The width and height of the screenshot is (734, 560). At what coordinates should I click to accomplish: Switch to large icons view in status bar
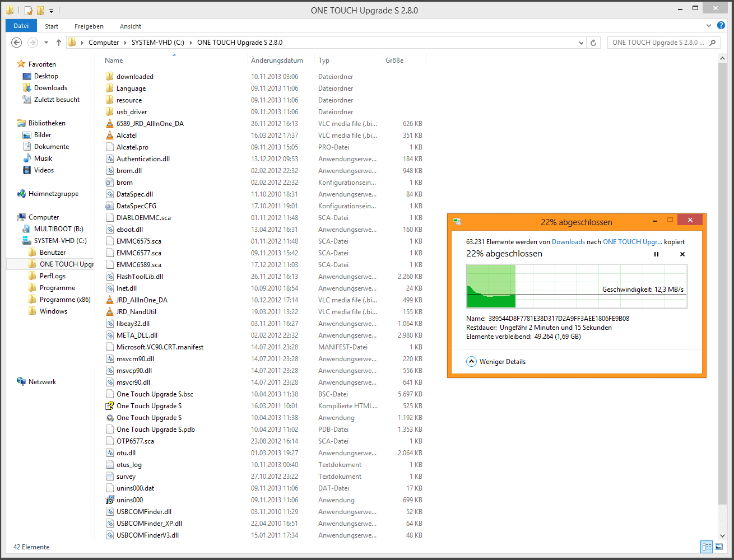[719, 547]
